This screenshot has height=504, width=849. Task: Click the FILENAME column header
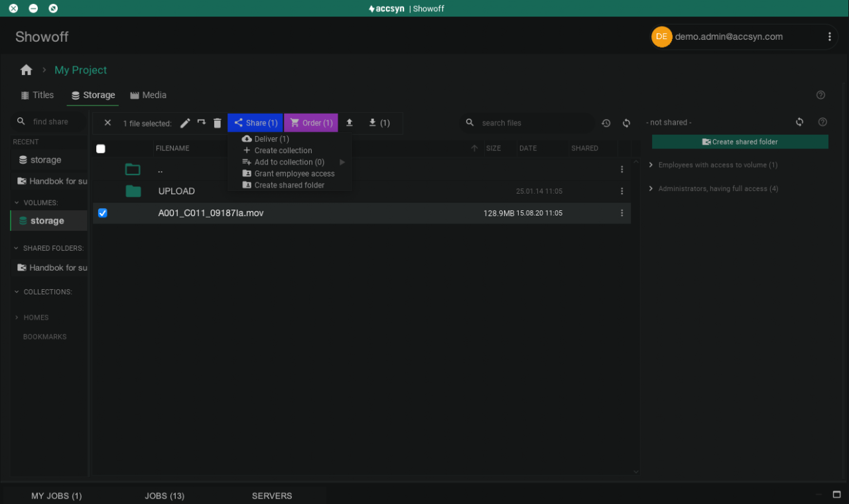point(172,148)
